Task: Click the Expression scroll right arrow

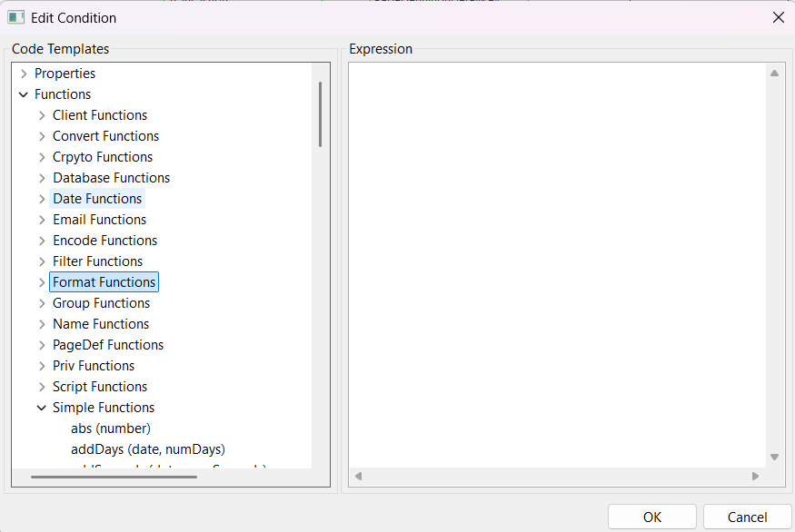Action: tap(755, 477)
